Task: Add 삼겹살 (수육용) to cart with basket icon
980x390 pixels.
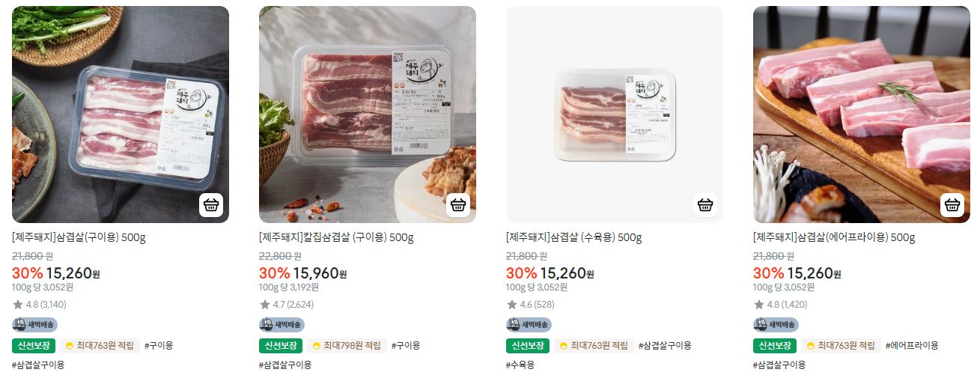Action: (x=705, y=205)
